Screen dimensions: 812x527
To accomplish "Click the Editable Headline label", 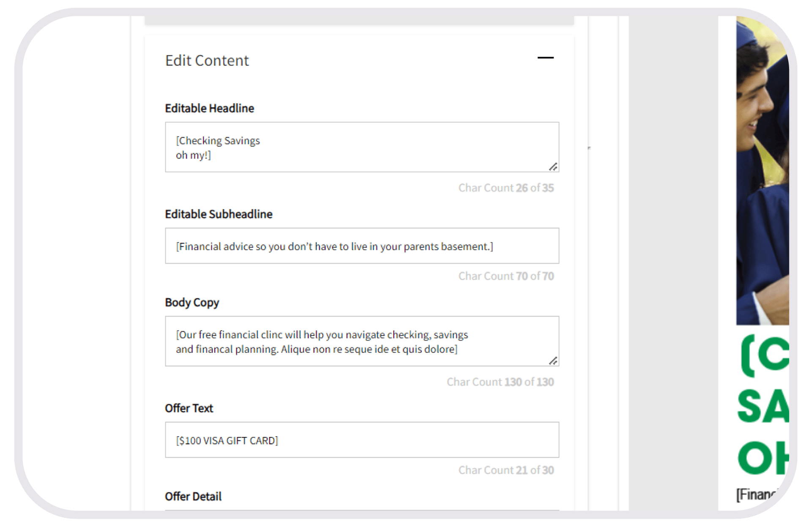I will (209, 109).
